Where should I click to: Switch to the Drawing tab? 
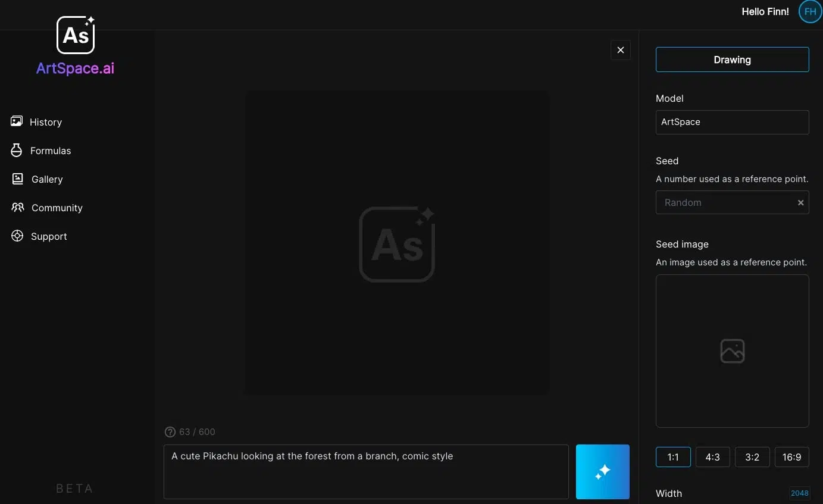(x=732, y=60)
